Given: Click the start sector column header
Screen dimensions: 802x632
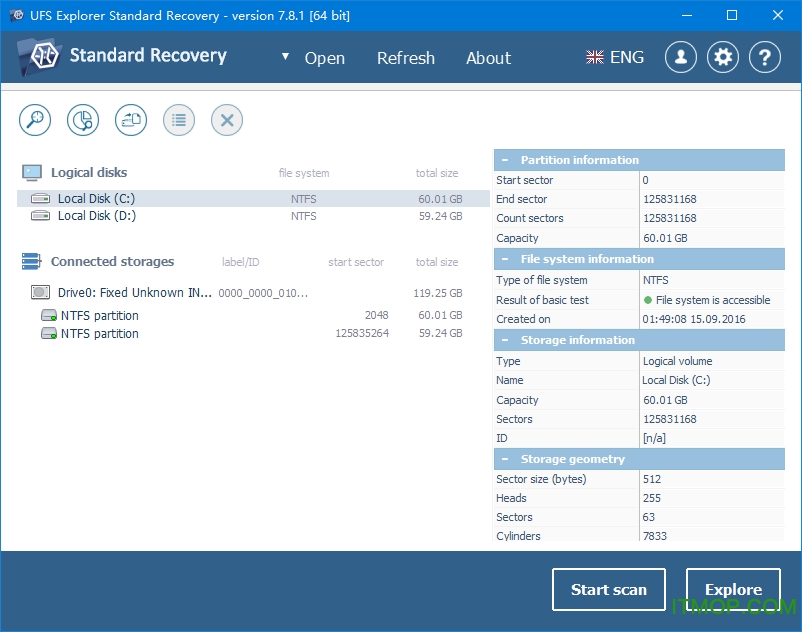Looking at the screenshot, I should click(356, 262).
